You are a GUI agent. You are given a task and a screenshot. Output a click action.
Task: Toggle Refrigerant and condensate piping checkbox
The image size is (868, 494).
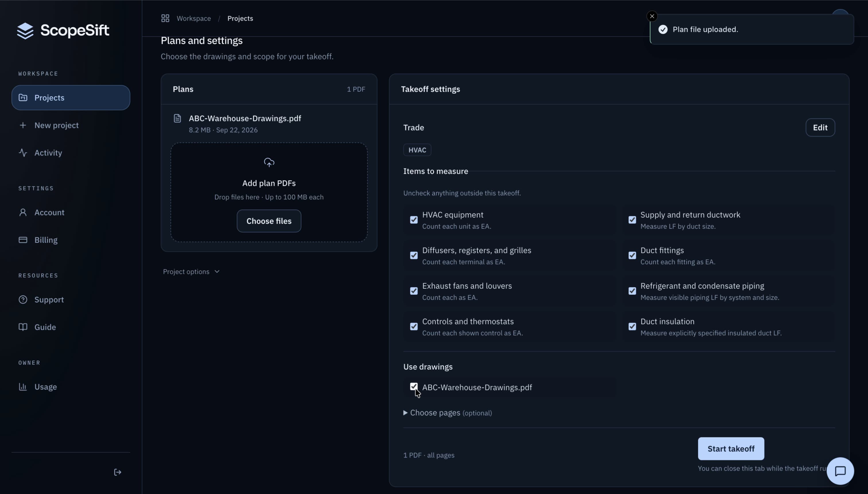[x=632, y=291]
